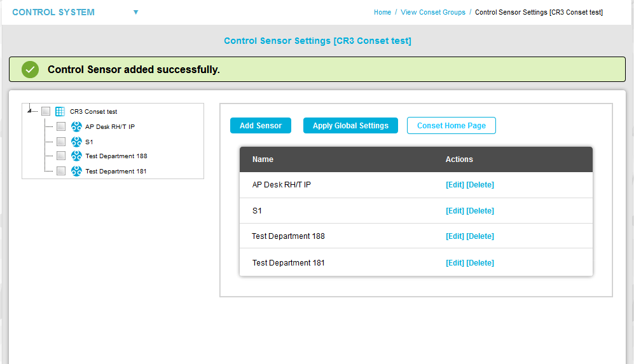The height and width of the screenshot is (364, 634).
Task: Delete the S1 sensor row
Action: coord(480,211)
